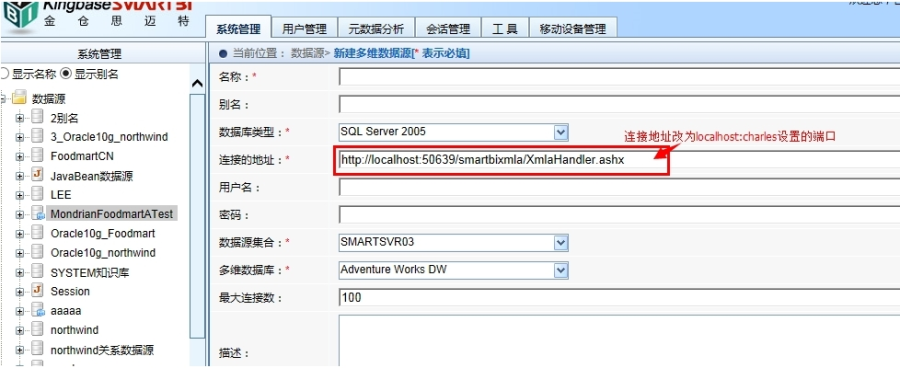Screen dimensions: 900x368
Task: Open the 移动设备管理 tab
Action: point(572,29)
